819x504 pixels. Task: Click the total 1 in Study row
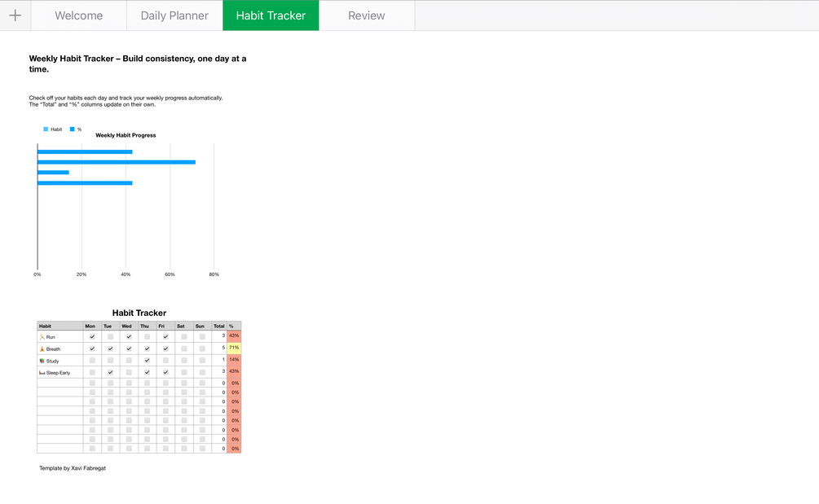click(x=219, y=360)
